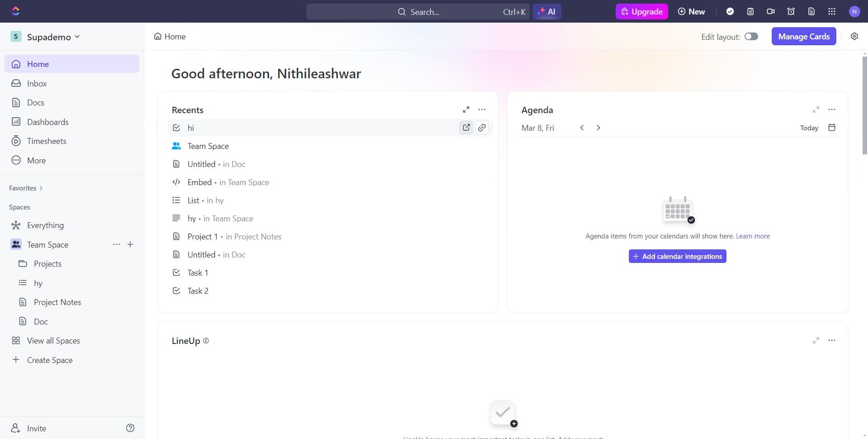Go to next day in Agenda
Screen dimensions: 868x439
click(598, 128)
